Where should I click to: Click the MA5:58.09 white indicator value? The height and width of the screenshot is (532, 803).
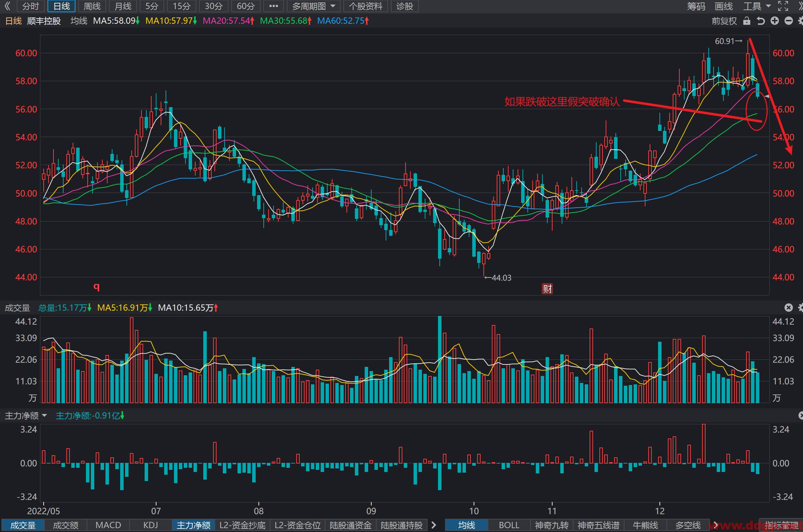pyautogui.click(x=116, y=21)
